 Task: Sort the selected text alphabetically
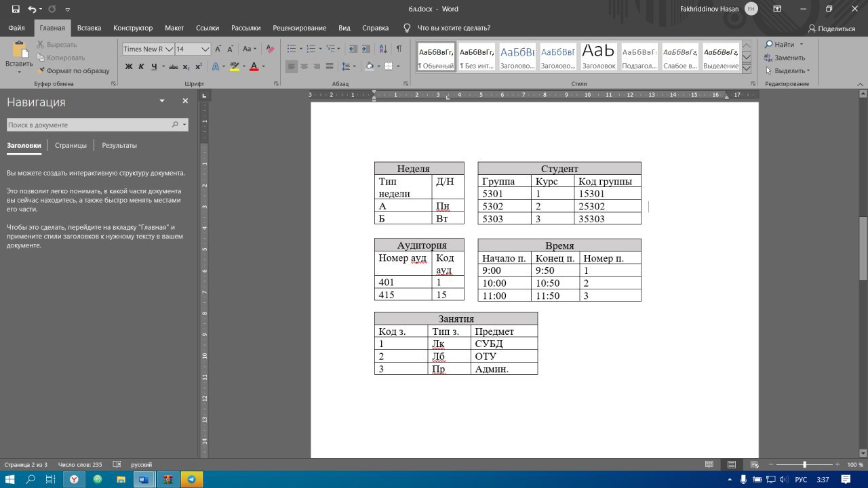[384, 49]
